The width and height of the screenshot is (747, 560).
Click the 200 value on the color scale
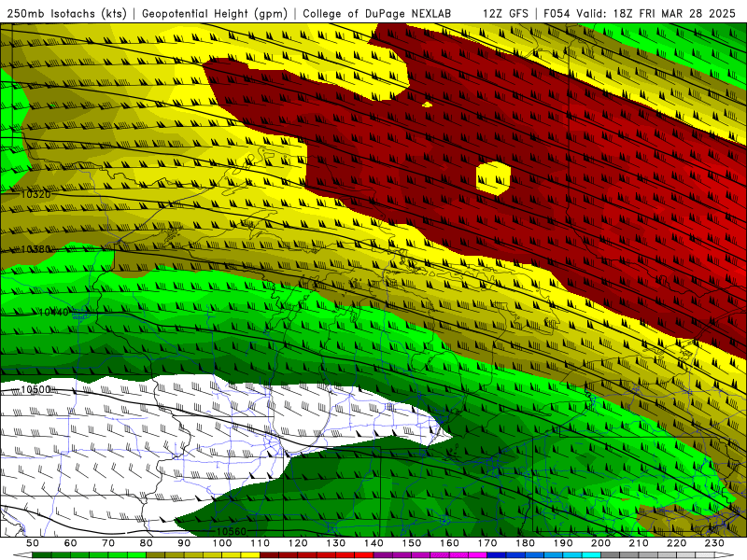601,543
